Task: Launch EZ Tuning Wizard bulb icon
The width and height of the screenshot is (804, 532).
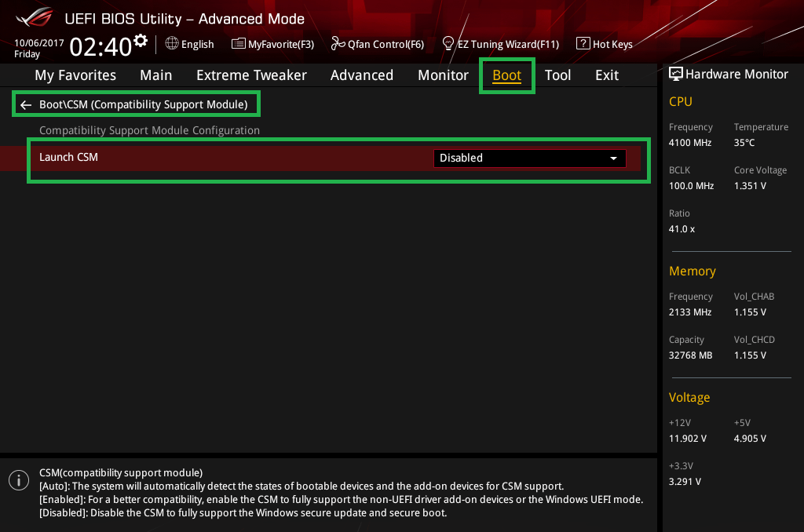Action: coord(448,44)
